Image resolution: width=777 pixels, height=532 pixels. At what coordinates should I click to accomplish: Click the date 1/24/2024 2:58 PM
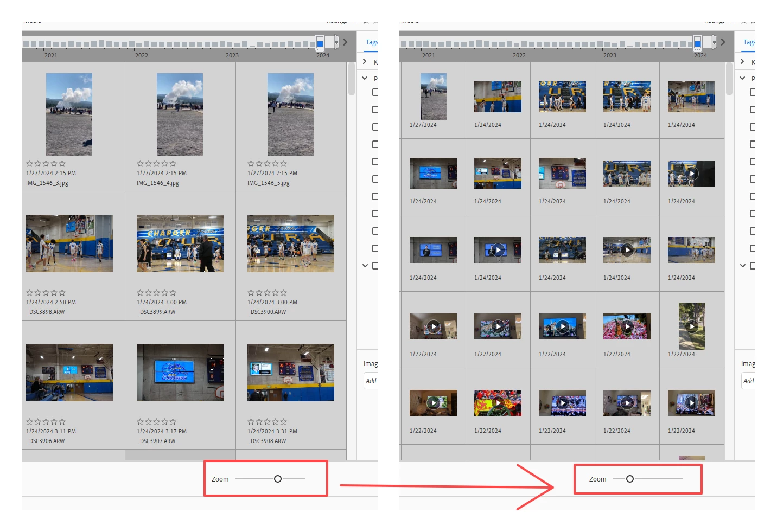click(51, 302)
